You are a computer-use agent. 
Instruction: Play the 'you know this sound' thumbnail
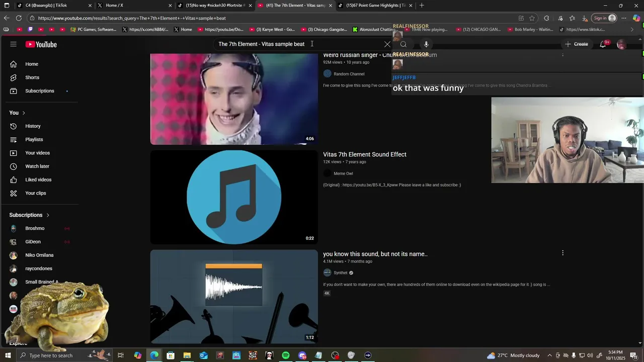pyautogui.click(x=234, y=297)
